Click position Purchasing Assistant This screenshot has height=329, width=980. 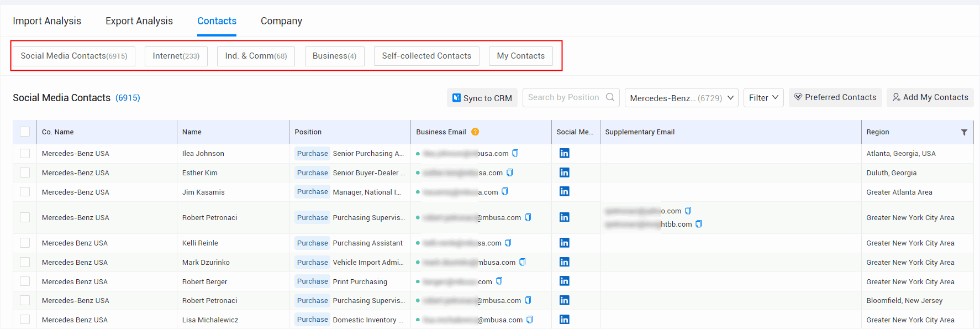[367, 243]
